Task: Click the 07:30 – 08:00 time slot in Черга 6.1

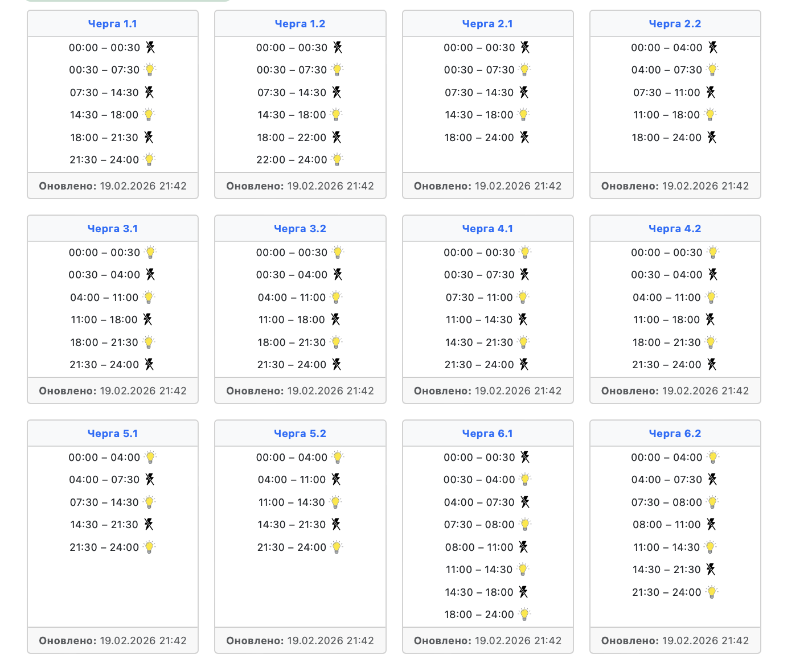Action: (479, 525)
